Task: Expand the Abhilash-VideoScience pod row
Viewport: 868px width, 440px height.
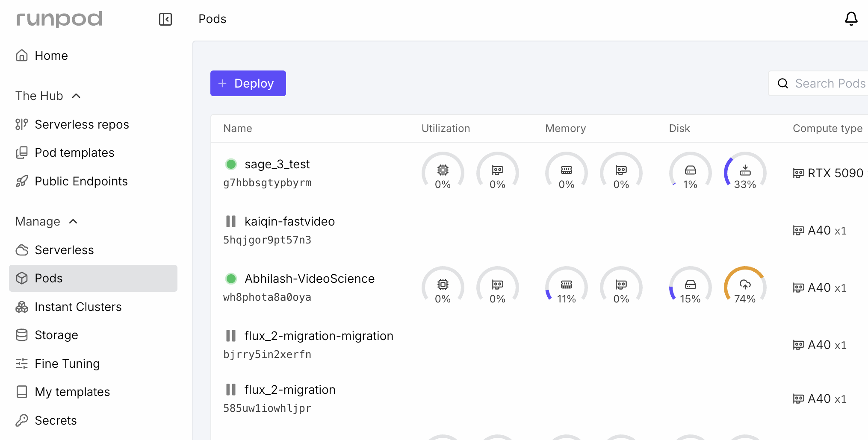Action: coord(309,279)
